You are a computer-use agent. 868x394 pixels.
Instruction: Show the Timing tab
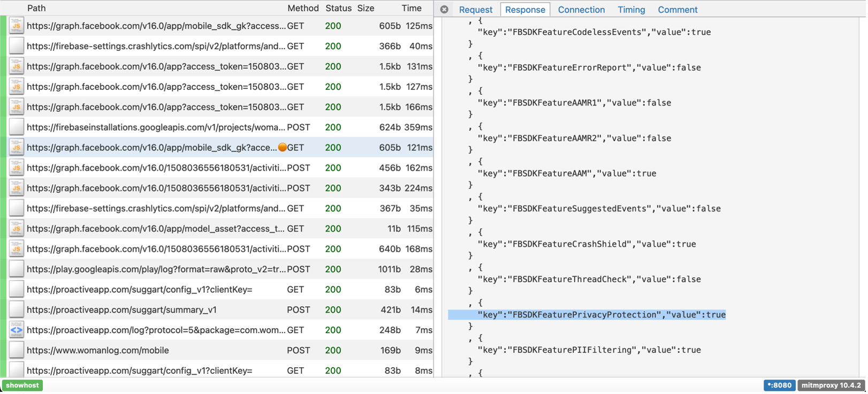[x=631, y=10]
